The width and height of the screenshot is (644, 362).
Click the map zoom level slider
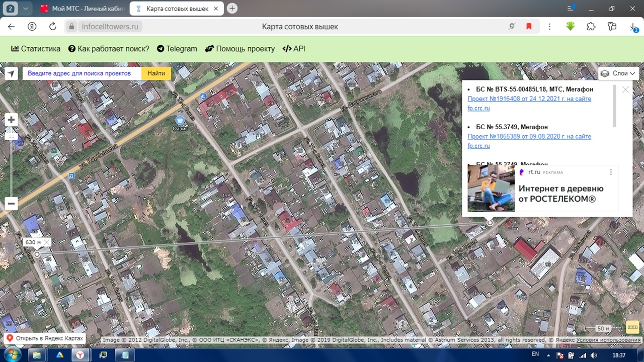[11, 136]
